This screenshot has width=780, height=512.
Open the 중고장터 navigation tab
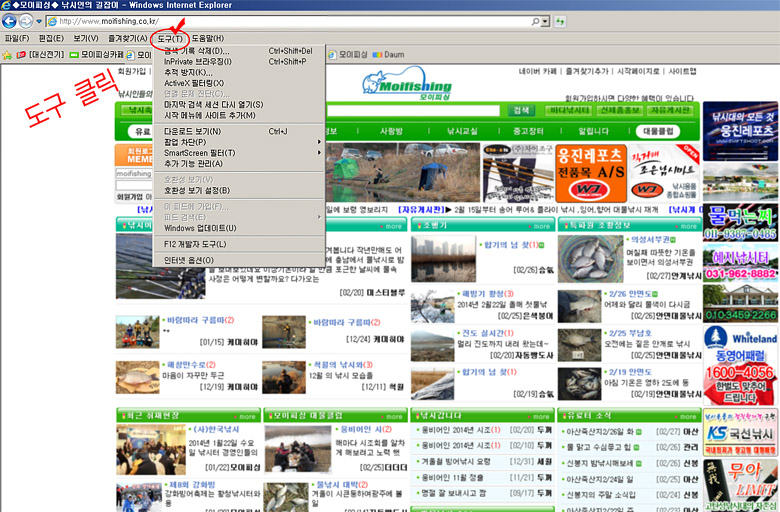pos(528,131)
